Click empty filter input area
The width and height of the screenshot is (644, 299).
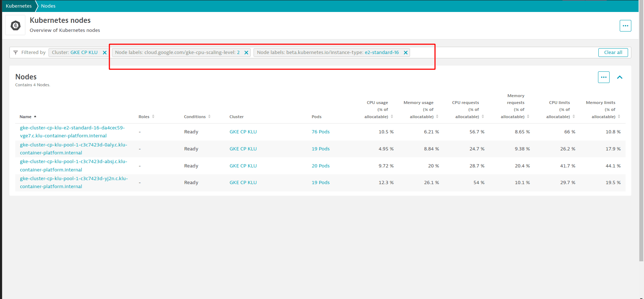pos(503,53)
